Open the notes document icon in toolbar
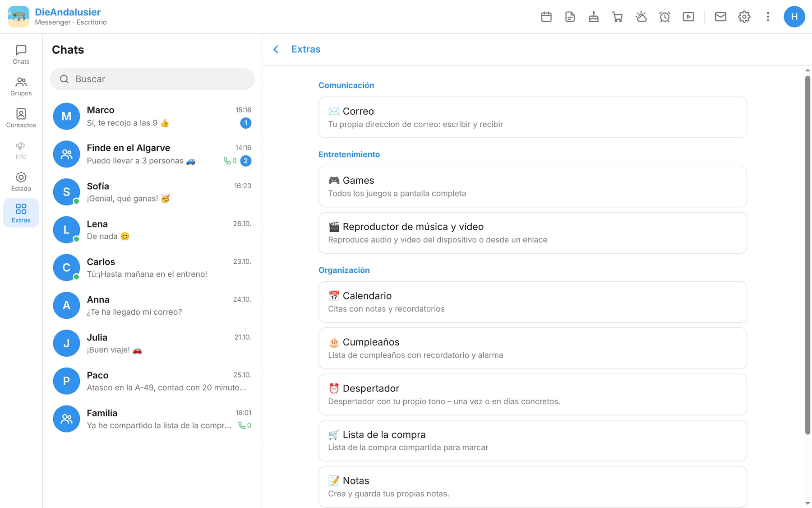 click(x=570, y=17)
